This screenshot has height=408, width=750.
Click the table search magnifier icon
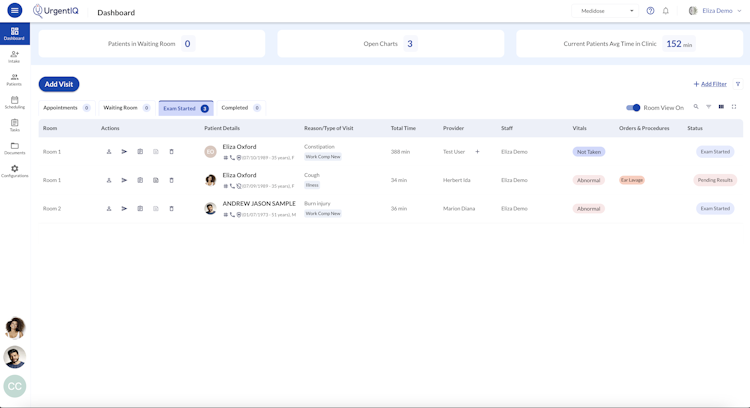(x=696, y=107)
